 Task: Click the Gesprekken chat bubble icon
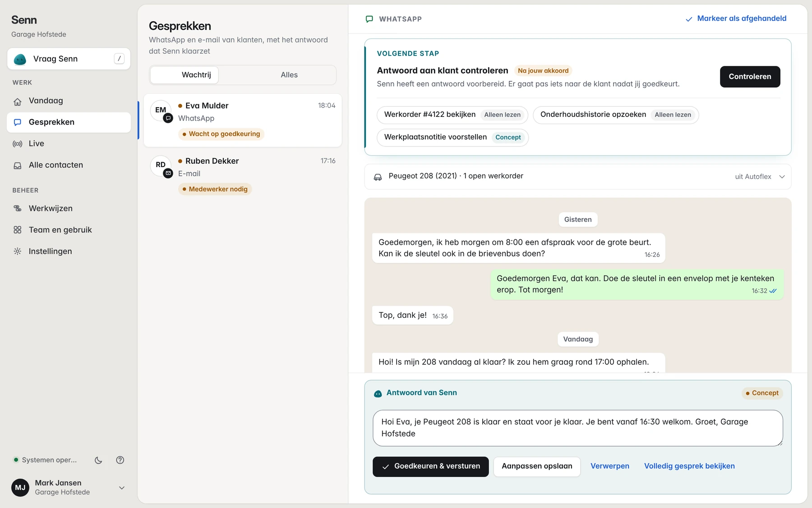point(18,122)
